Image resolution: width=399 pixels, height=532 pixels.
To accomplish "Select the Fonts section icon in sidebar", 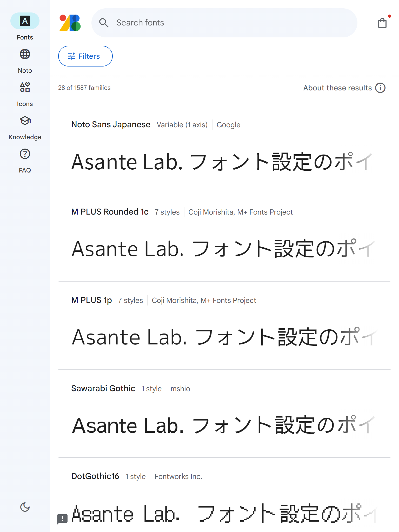I will 25,21.
